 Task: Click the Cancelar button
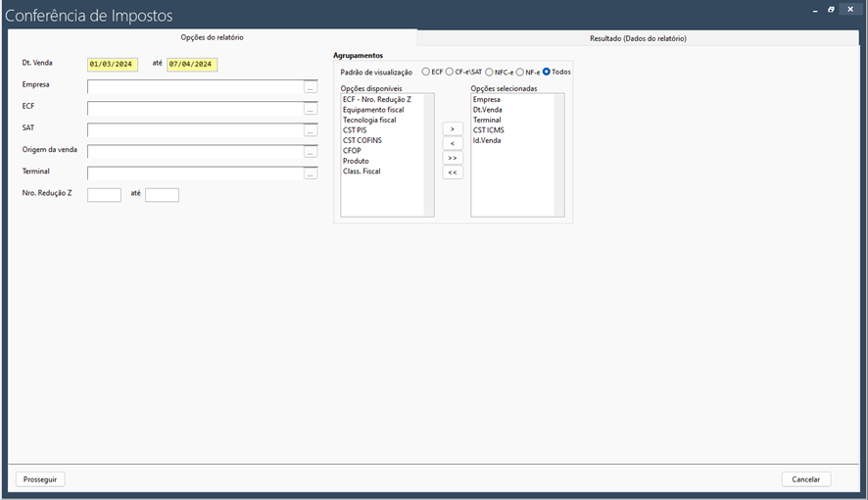coord(806,479)
